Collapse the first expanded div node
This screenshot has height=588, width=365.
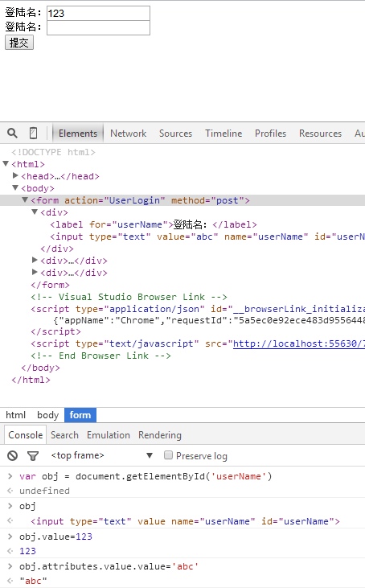pos(35,212)
